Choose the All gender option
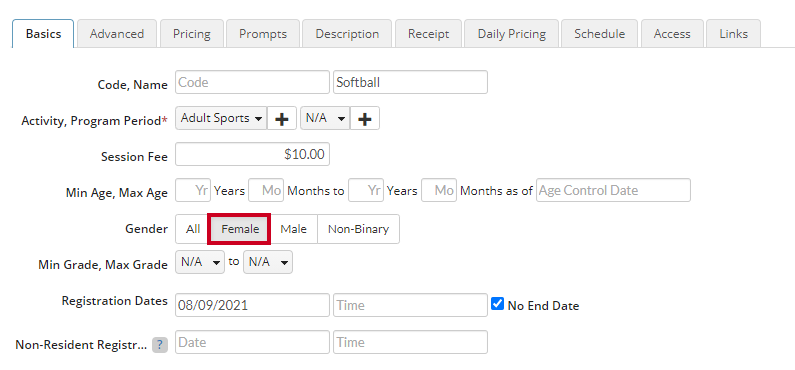The width and height of the screenshot is (795, 370). click(193, 229)
